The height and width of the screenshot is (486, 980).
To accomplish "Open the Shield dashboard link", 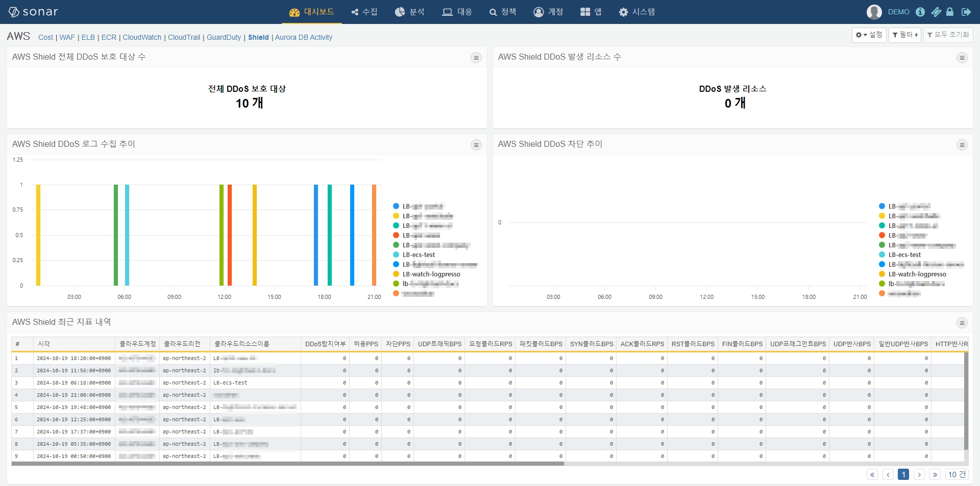I will click(258, 37).
